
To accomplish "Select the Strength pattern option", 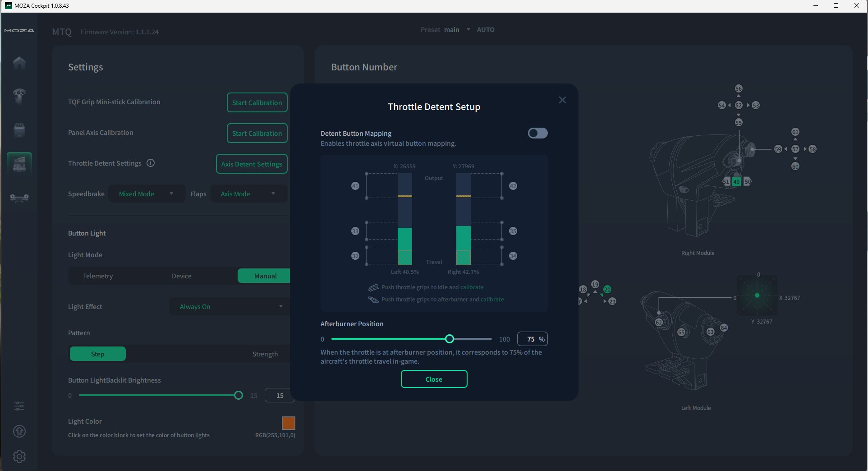I will pyautogui.click(x=265, y=354).
